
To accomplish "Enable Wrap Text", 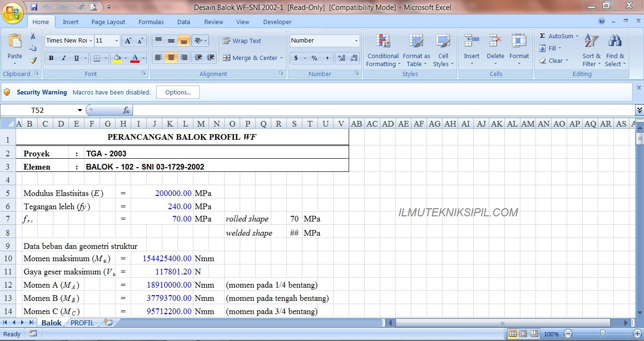I will point(242,41).
